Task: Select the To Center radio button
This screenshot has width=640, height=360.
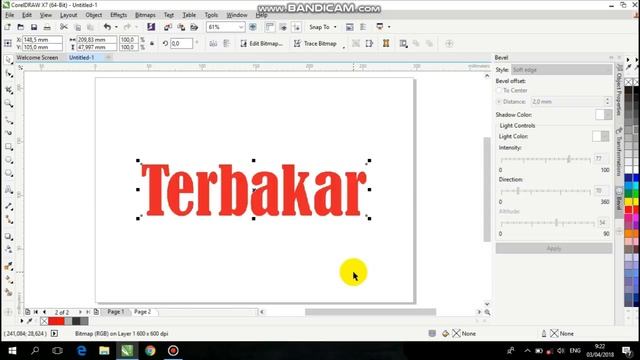Action: (x=499, y=90)
